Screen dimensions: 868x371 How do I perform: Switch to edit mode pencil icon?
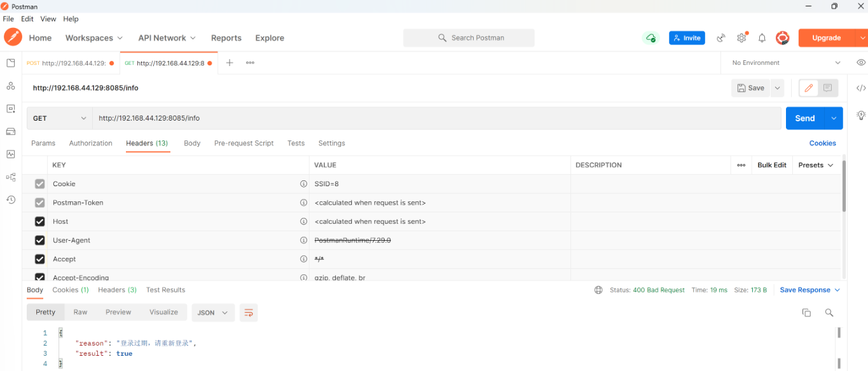coord(808,88)
